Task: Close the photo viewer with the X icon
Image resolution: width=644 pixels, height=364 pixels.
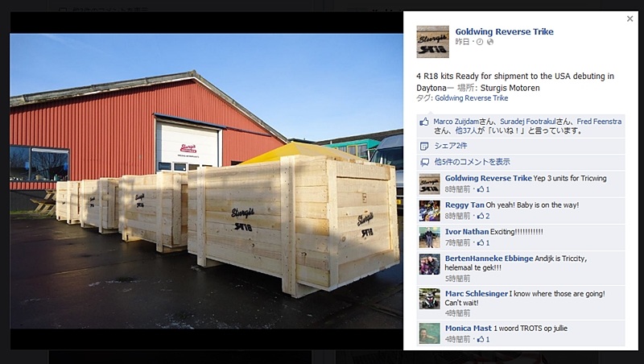Action: coord(630,19)
